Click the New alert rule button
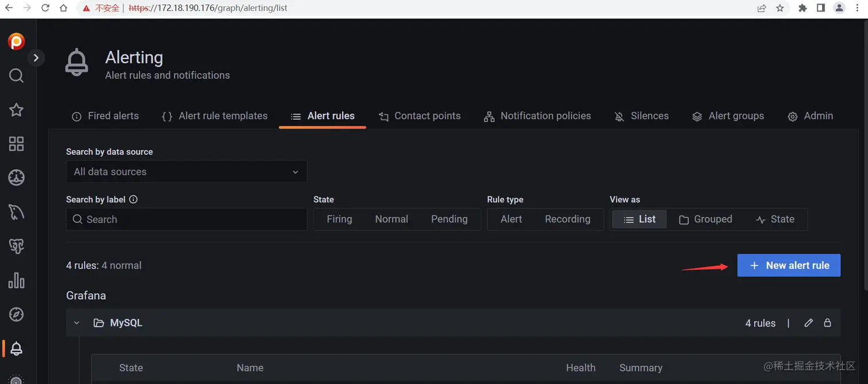This screenshot has width=868, height=384. pos(789,265)
